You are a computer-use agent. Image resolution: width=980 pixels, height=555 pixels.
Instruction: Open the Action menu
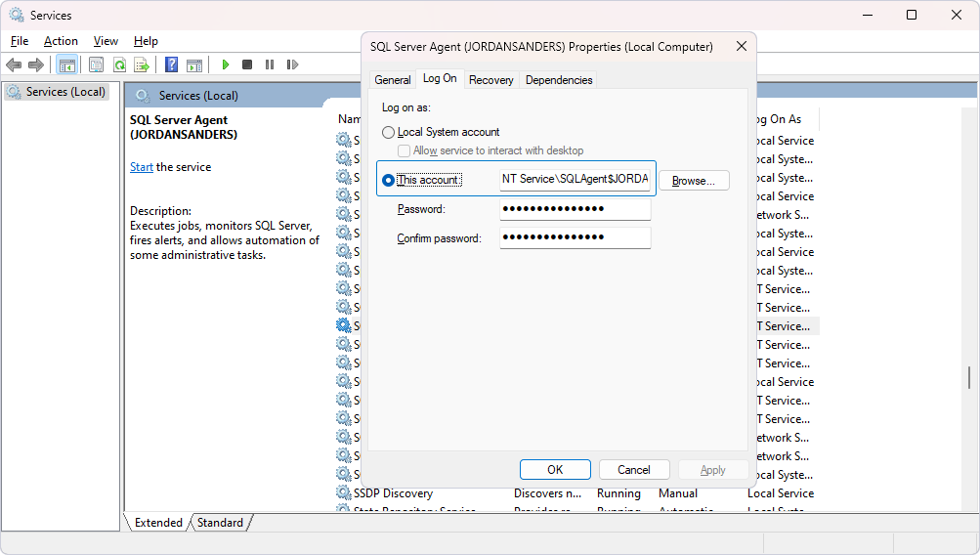click(61, 41)
